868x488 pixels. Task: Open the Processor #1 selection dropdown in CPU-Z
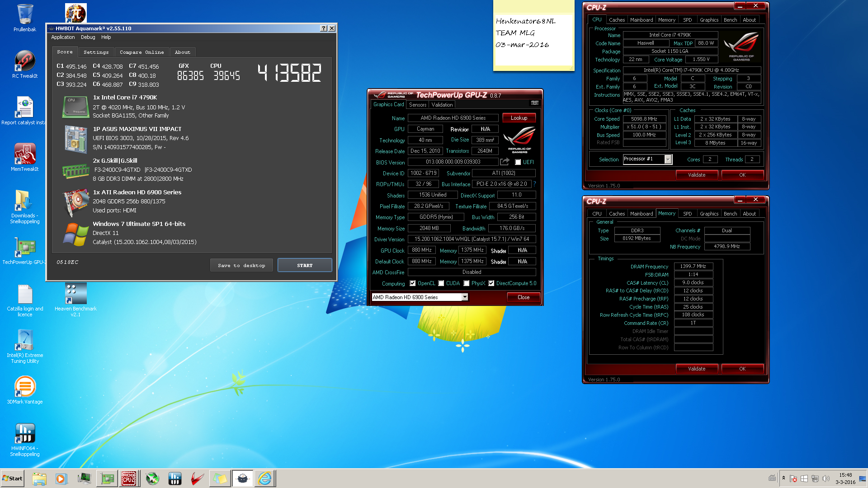(x=668, y=159)
